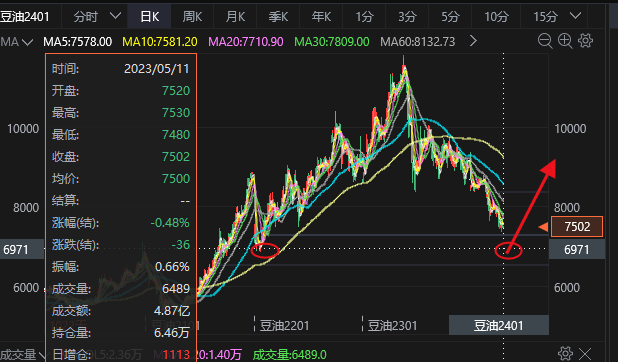Viewport: 618px width, 362px height.
Task: Open the 成交量 indicator dropdown
Action: click(x=22, y=355)
